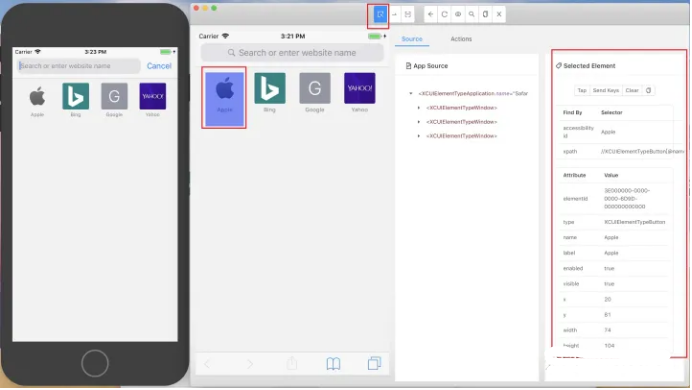Click the width attribute value 74
Screen dimensions: 692x390
point(608,330)
